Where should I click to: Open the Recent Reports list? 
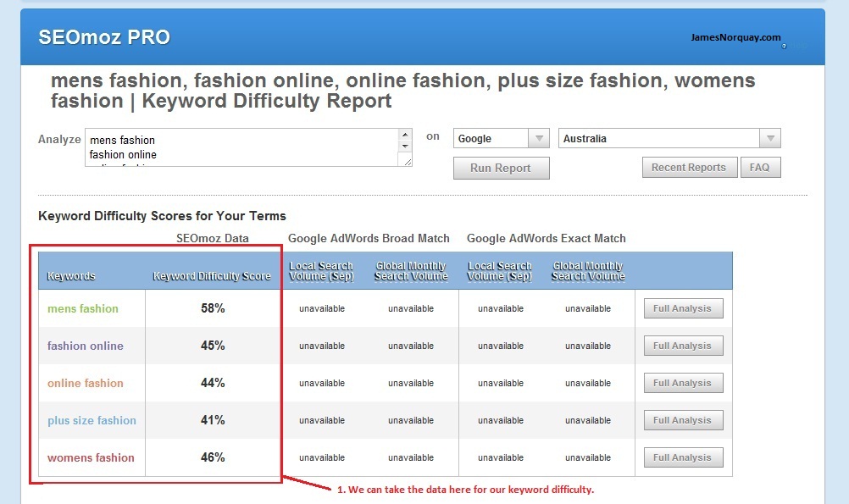[x=688, y=168]
